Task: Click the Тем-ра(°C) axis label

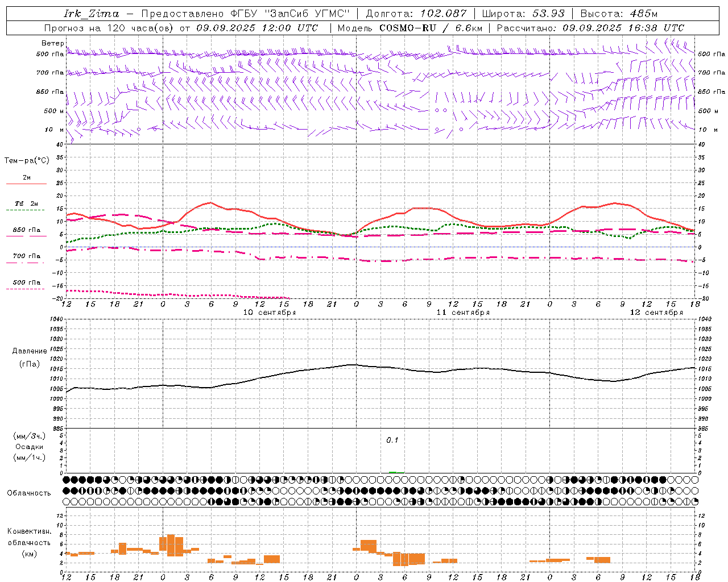Action: [x=27, y=161]
